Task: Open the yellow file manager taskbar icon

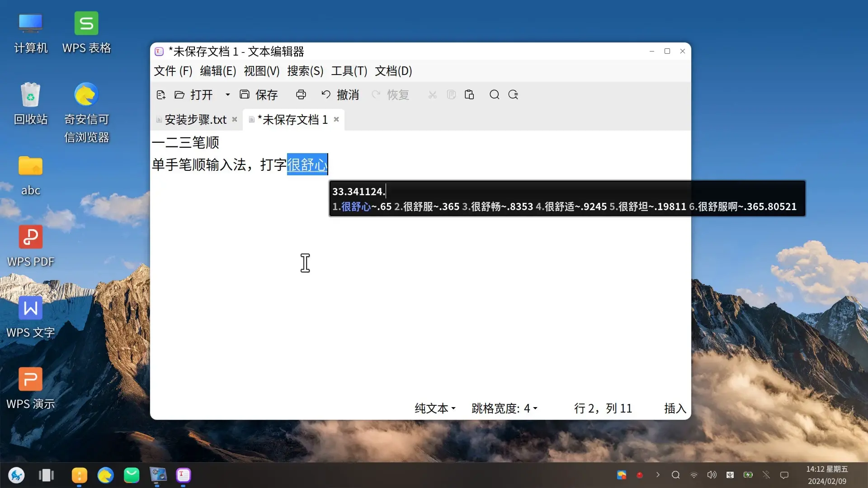Action: [x=79, y=475]
